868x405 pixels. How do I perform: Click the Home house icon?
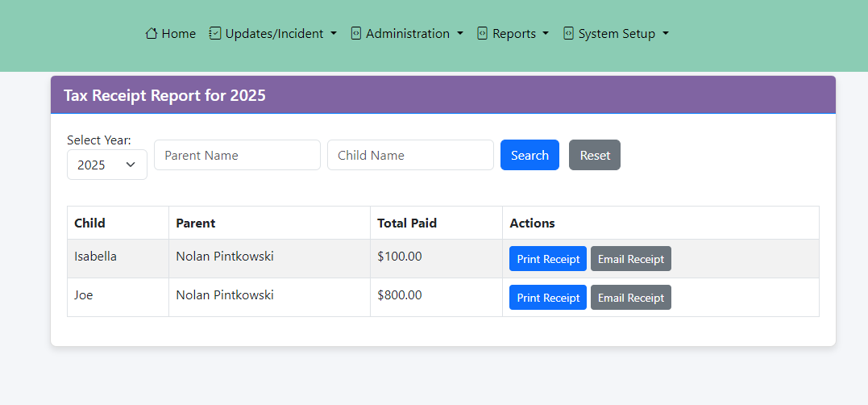[x=152, y=33]
